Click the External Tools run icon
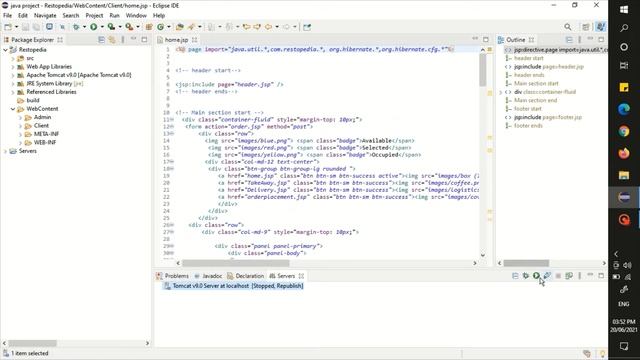 point(129,27)
